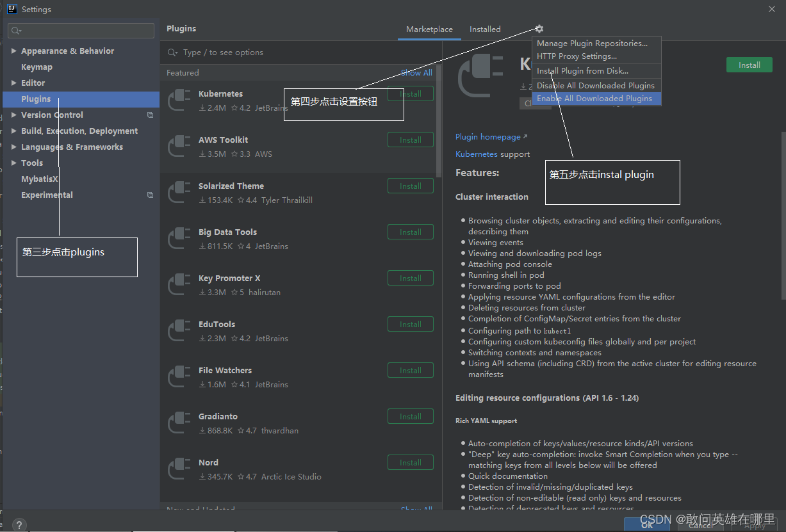This screenshot has width=786, height=532.
Task: Click the plugin list vertical scrollbar
Action: (439, 122)
